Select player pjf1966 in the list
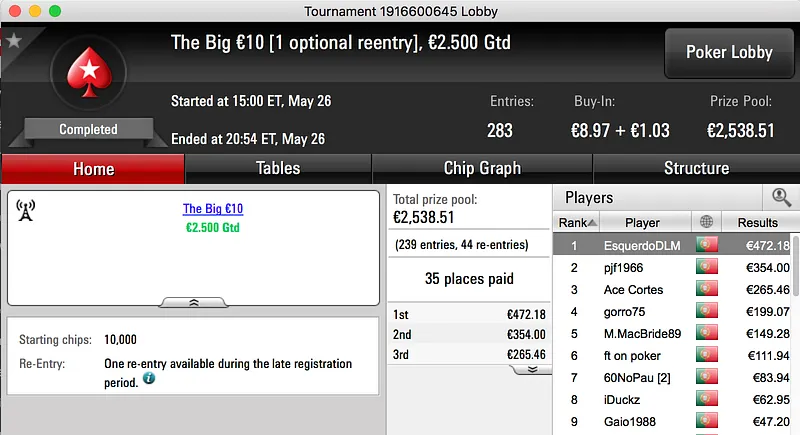This screenshot has width=800, height=435. [x=625, y=268]
